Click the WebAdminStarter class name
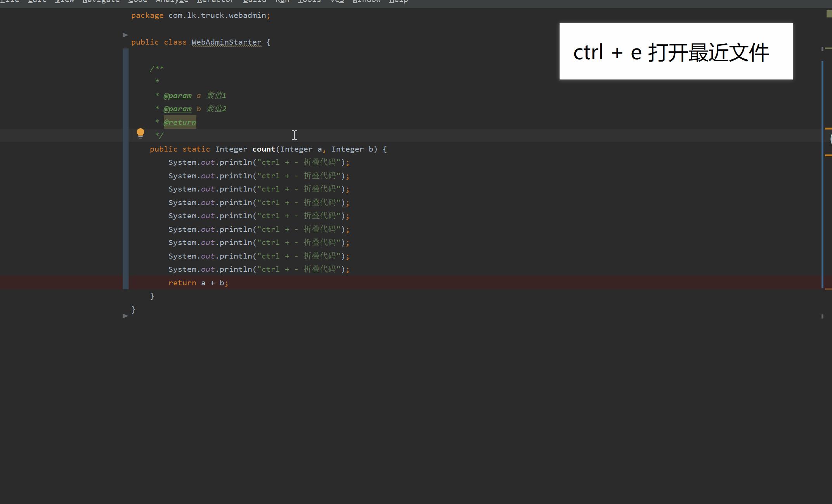This screenshot has height=504, width=832. pos(226,42)
